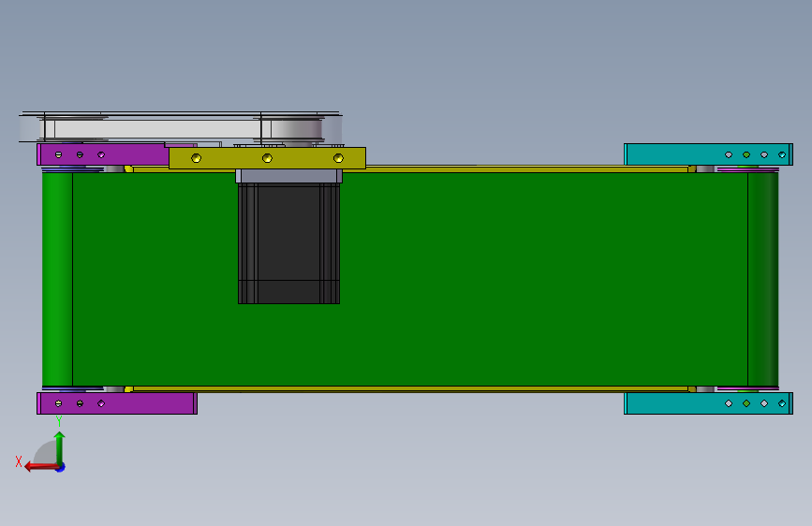This screenshot has width=812, height=526.
Task: Select the thin yellow side rail under the belt
Action: [410, 388]
